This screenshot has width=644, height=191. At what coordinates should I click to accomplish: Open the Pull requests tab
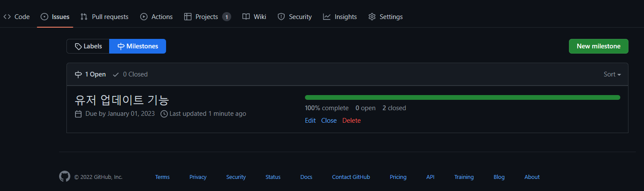[x=104, y=17]
